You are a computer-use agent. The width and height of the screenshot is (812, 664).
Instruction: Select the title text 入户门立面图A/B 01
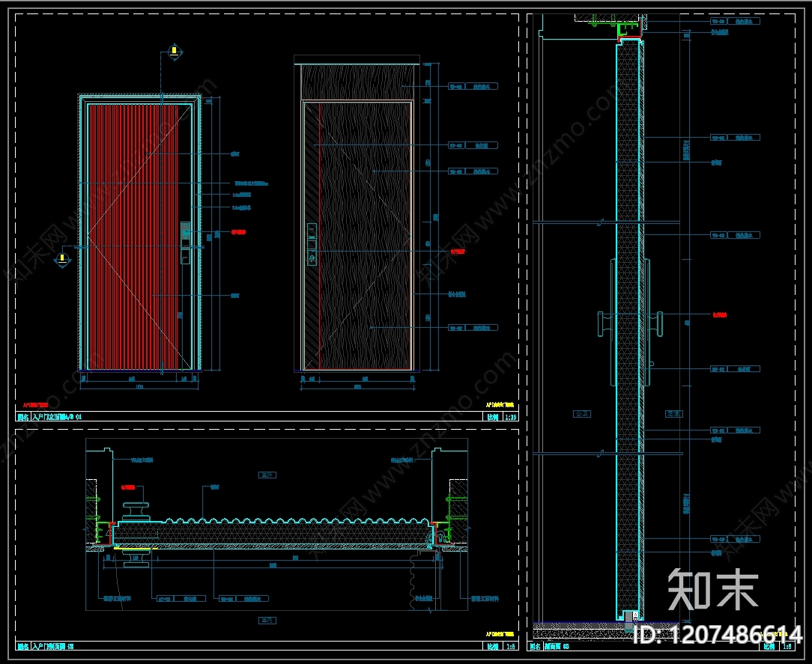coord(57,417)
